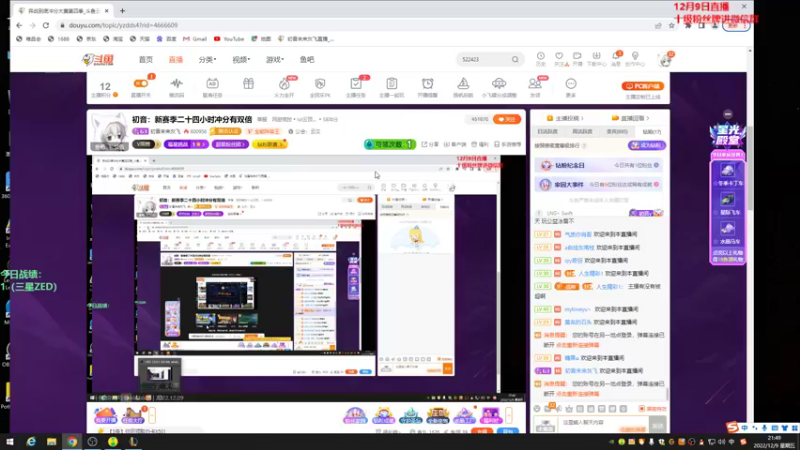Screen dimensions: 800x450
Task: Switch to the 贵宾 tab
Action: click(x=617, y=132)
